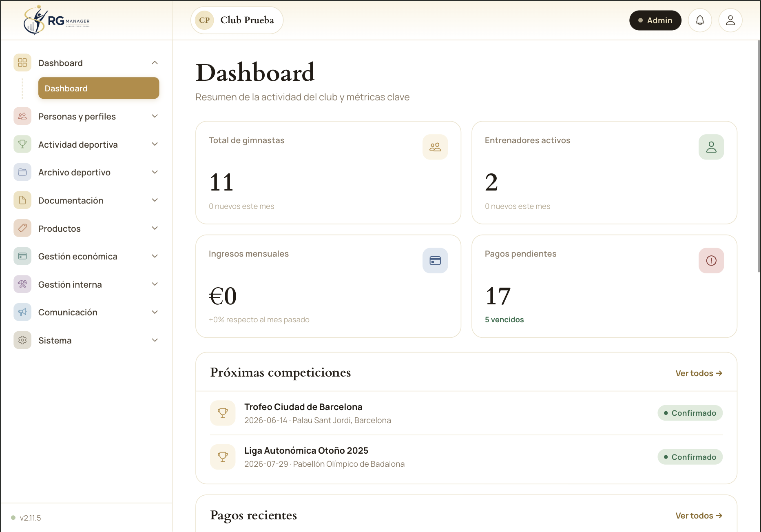The image size is (761, 532).
Task: Click the Gestión económica card icon
Action: click(22, 256)
